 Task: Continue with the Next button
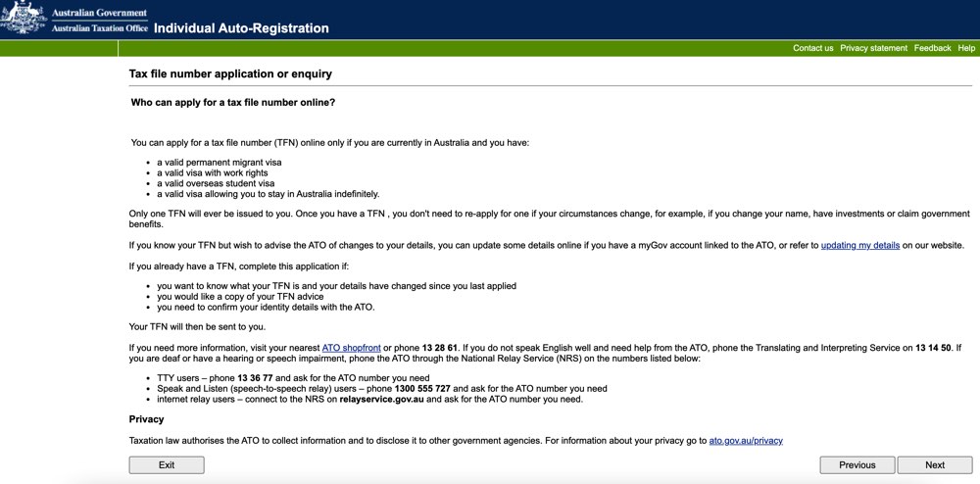pos(935,464)
